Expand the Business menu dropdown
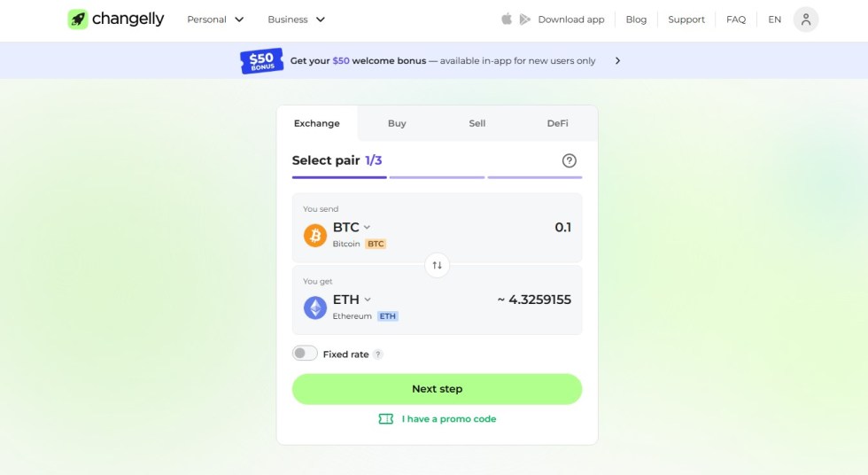868x475 pixels. [296, 19]
